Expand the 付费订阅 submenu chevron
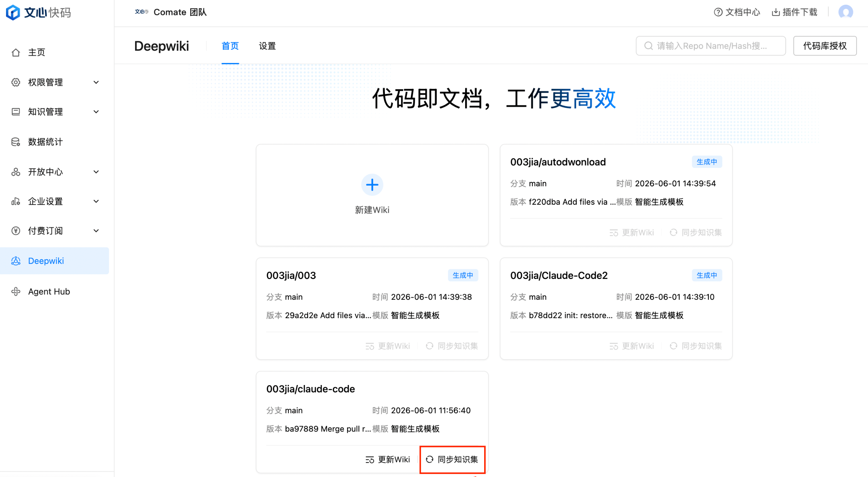The width and height of the screenshot is (868, 477). [96, 231]
